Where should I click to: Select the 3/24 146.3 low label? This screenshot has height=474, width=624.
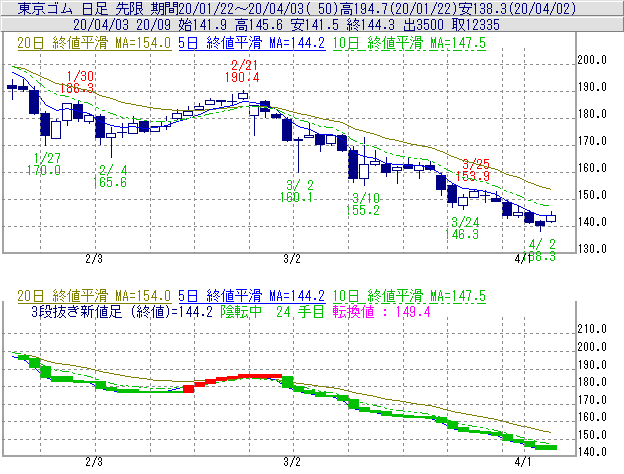462,228
